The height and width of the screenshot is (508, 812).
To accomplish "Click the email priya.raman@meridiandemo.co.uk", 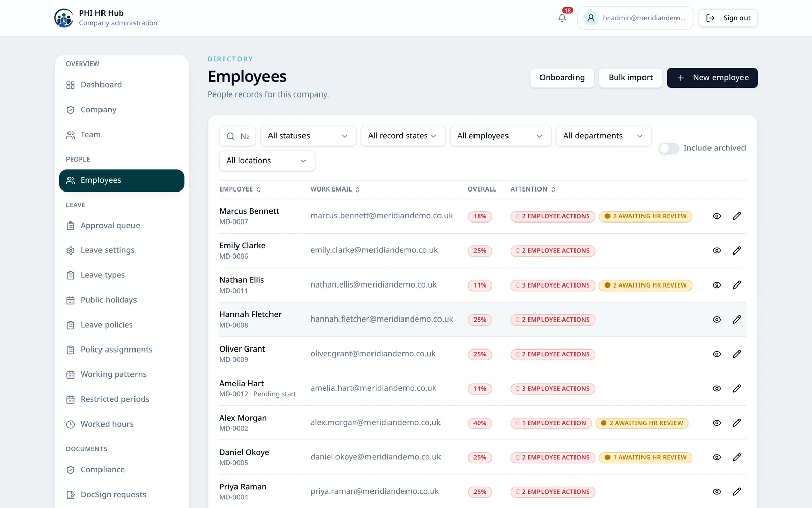I will 375,492.
